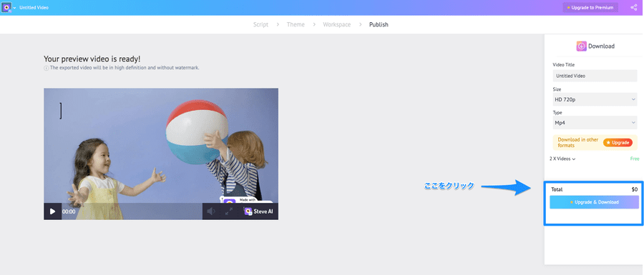
Task: Expand the 2 X Videos selector
Action: 562,159
